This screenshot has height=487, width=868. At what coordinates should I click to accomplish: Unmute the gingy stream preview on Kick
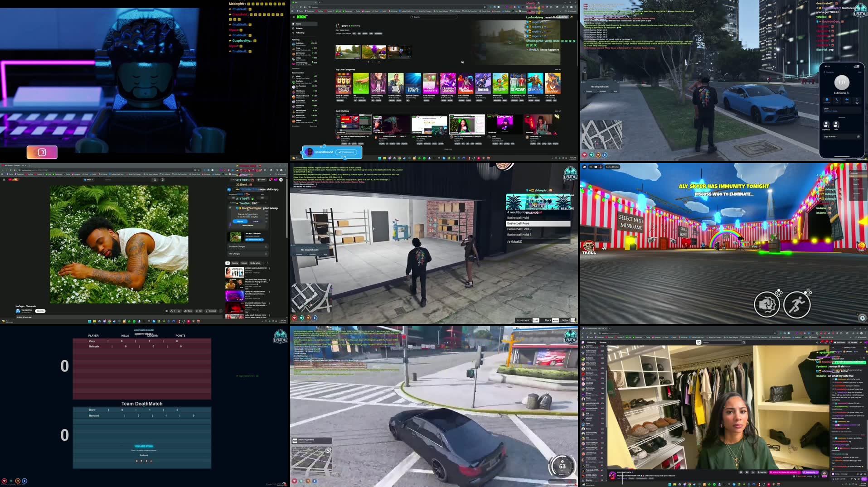462,62
